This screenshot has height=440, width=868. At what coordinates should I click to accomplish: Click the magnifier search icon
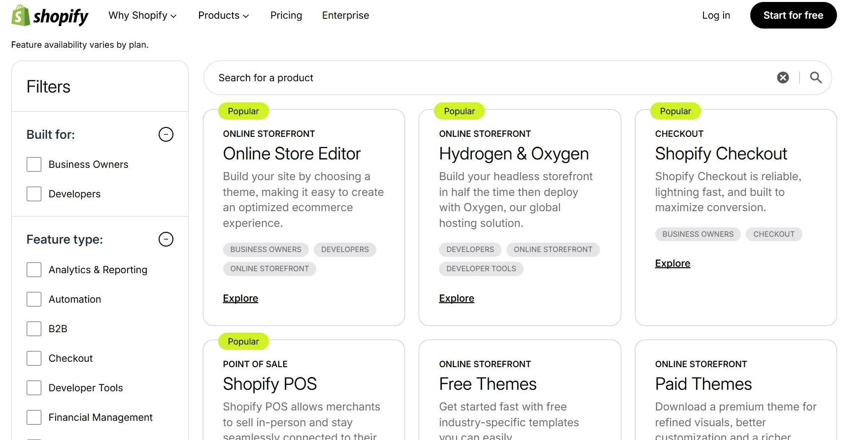pos(816,78)
